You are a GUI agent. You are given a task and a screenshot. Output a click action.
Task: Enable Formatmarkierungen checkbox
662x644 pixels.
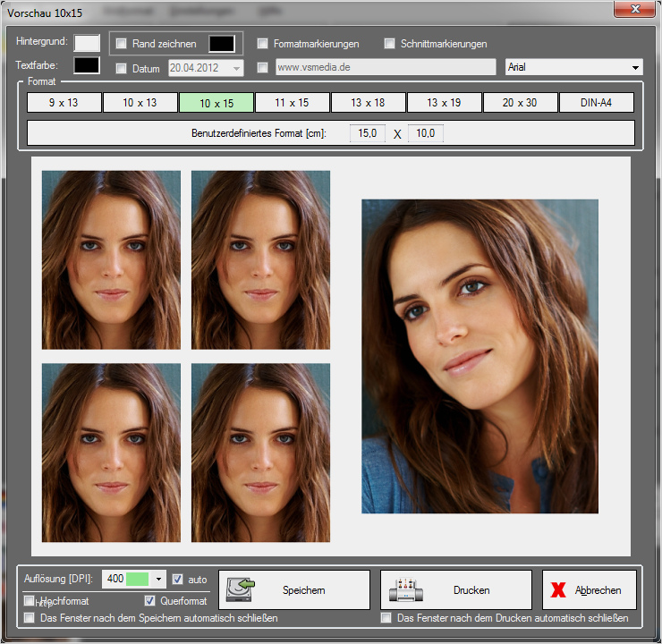262,44
